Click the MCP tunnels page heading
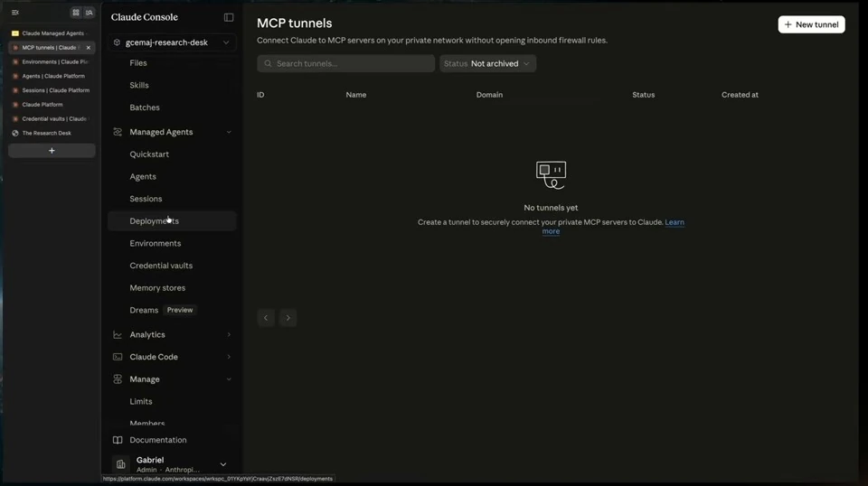868x486 pixels. [295, 23]
